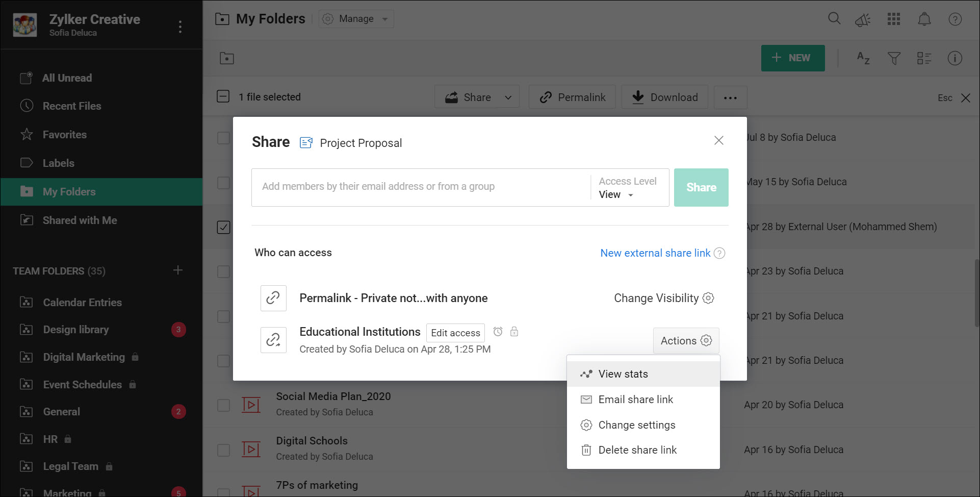Expand the Manage dropdown
Screen dimensions: 980x497
click(x=356, y=19)
